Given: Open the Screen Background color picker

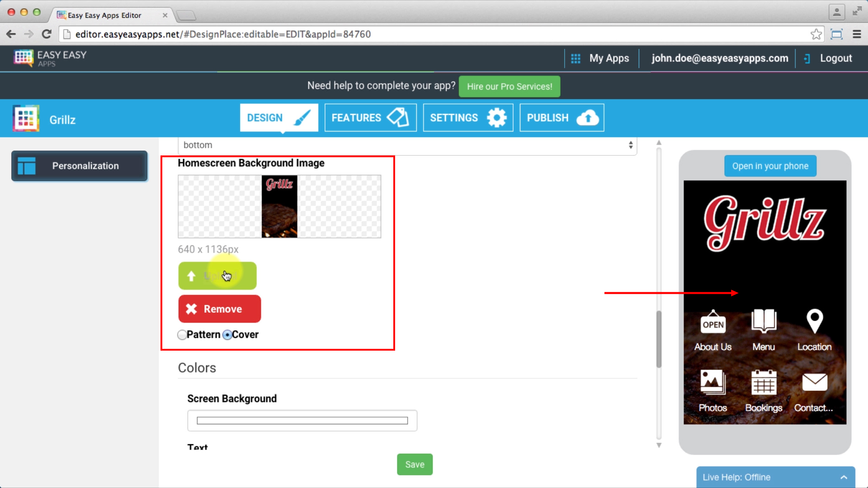Looking at the screenshot, I should tap(302, 421).
